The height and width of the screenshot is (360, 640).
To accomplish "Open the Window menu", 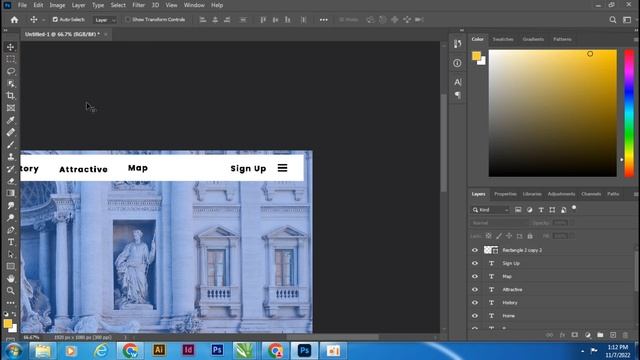I will click(x=194, y=5).
